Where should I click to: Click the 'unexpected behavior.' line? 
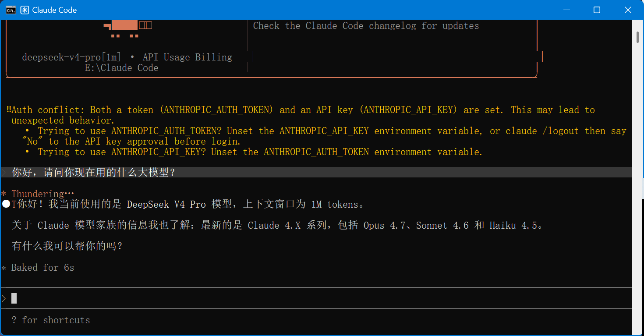pos(63,120)
